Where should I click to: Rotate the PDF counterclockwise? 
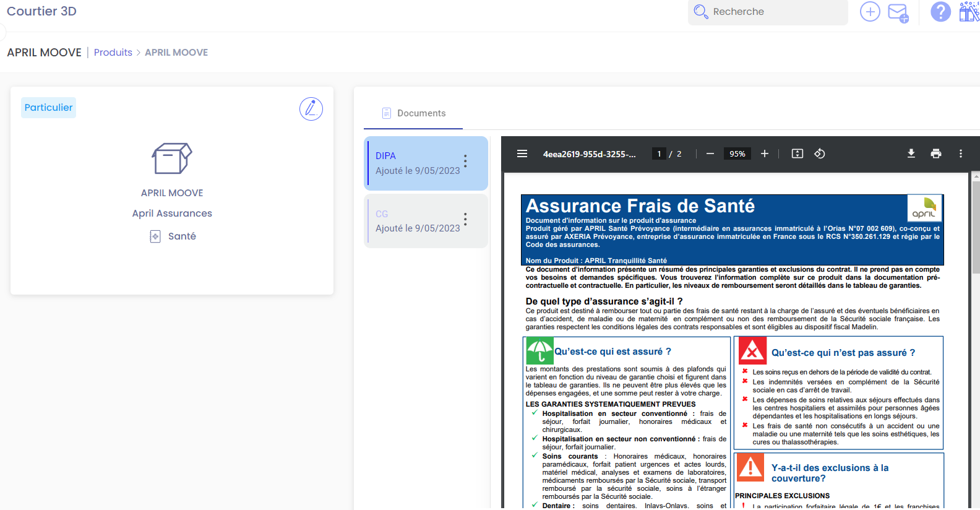tap(820, 153)
